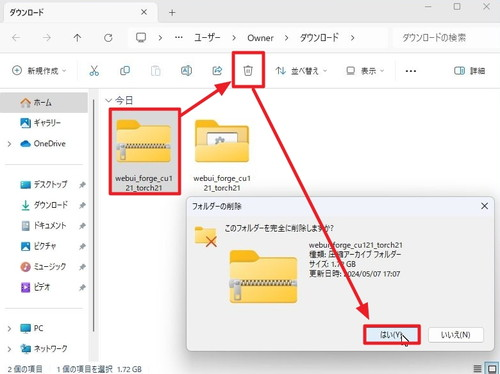Select the zipped webui_forge_cu121_torch21 archive

144,152
